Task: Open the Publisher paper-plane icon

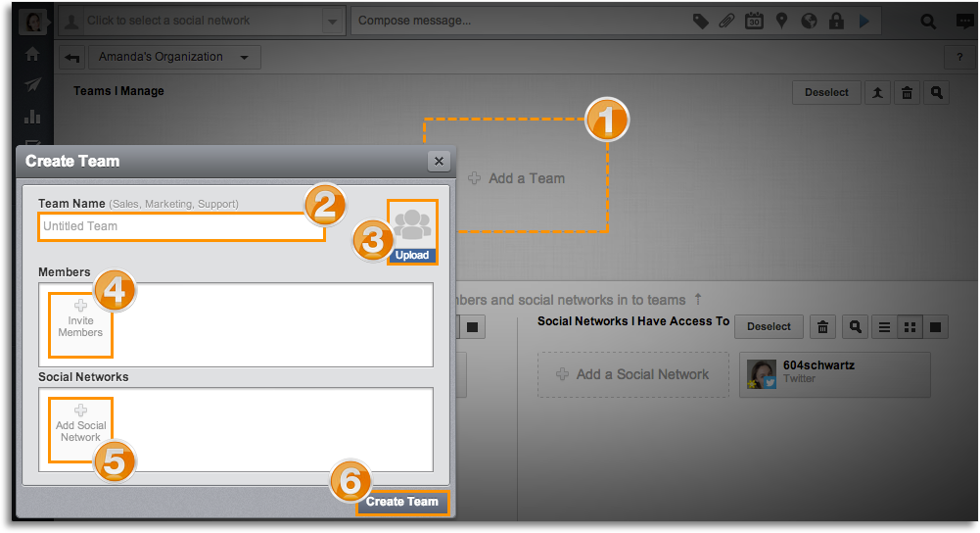Action: [x=32, y=84]
